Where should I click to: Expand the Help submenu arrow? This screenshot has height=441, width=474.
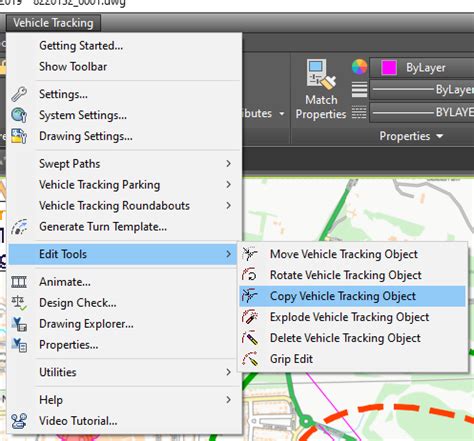[x=229, y=400]
